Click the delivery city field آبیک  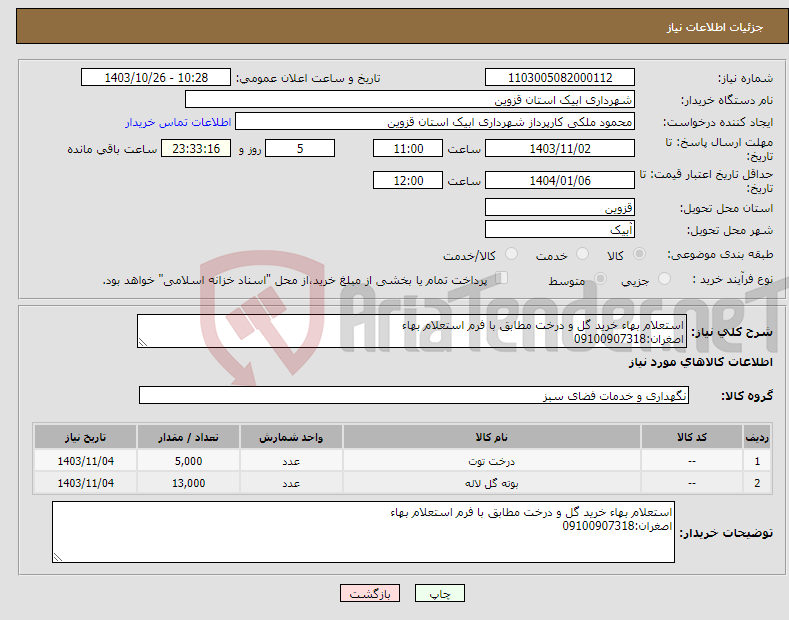(x=560, y=229)
